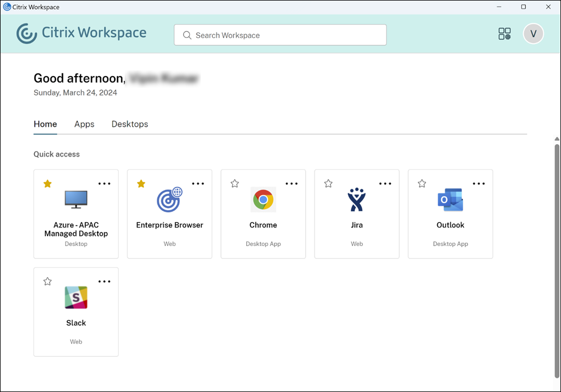Image resolution: width=561 pixels, height=392 pixels.
Task: Add Jira to favorites using star
Action: (328, 183)
